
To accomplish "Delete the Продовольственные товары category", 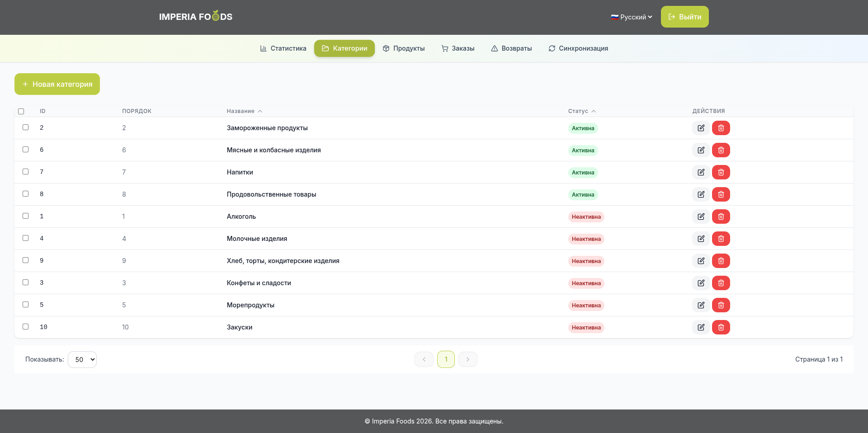I will [721, 194].
